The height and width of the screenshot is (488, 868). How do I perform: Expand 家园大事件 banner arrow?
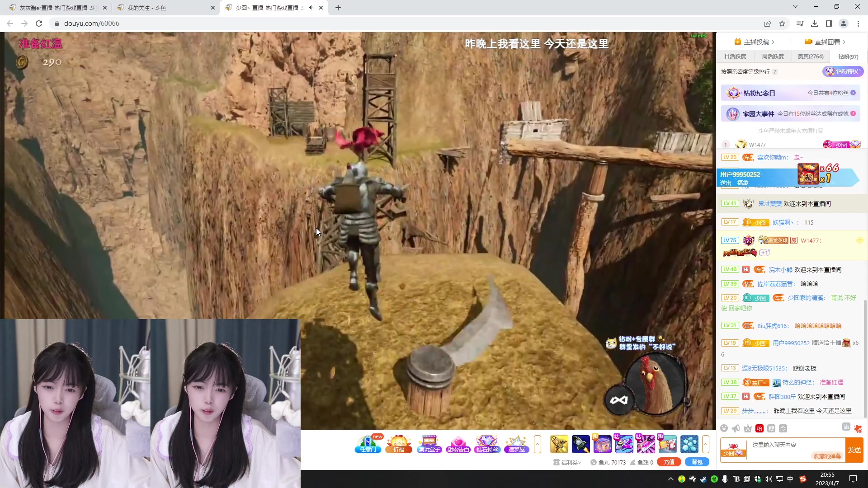pyautogui.click(x=853, y=113)
